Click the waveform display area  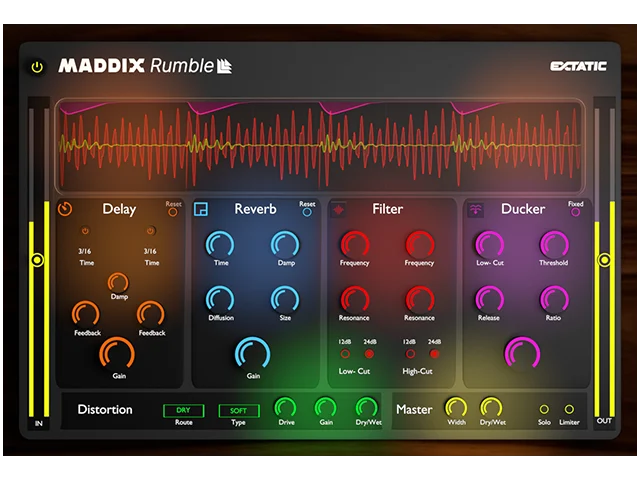click(x=320, y=146)
